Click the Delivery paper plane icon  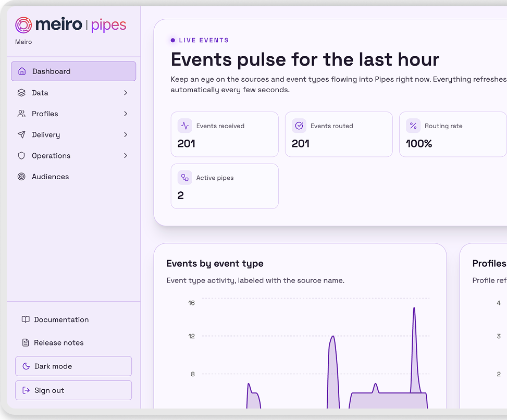(x=21, y=134)
